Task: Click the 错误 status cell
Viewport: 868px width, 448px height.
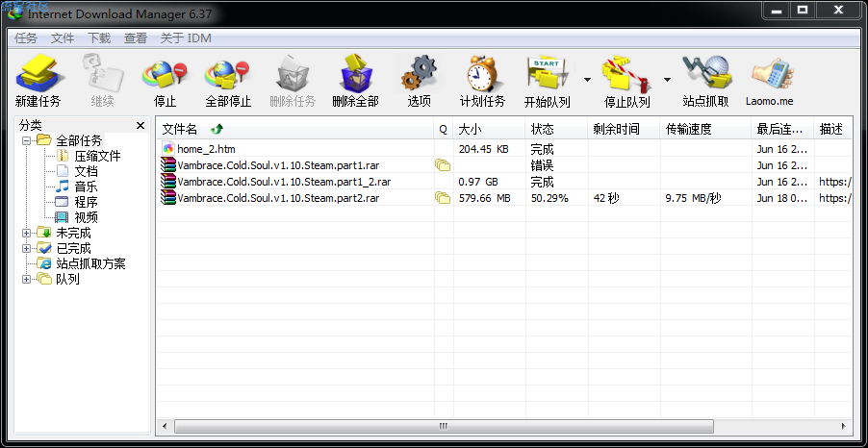Action: point(542,165)
